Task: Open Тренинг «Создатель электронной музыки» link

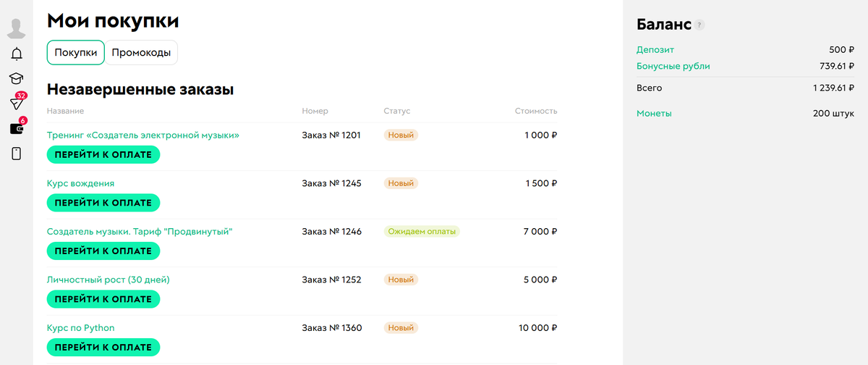Action: (x=143, y=135)
